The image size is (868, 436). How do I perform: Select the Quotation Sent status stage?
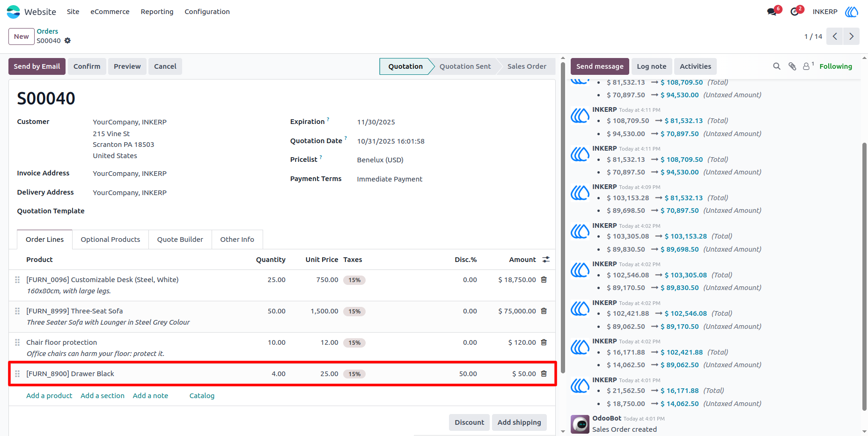point(465,66)
